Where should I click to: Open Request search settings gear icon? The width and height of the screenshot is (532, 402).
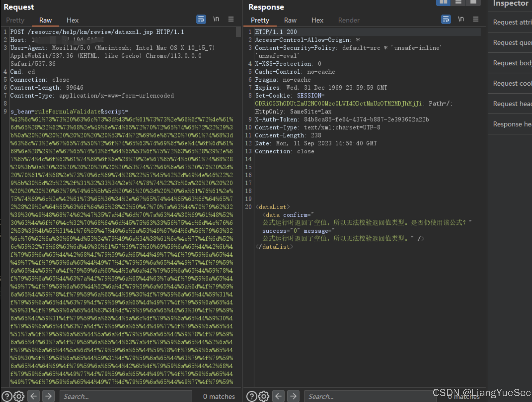(x=19, y=396)
